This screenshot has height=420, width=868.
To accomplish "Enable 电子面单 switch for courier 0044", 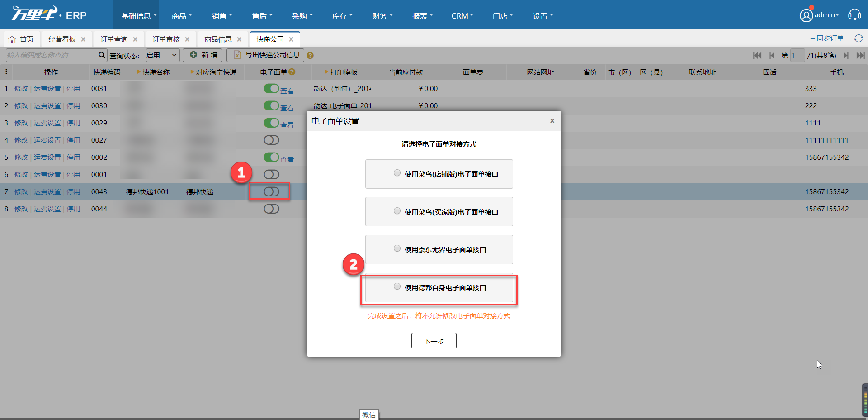I will [271, 209].
